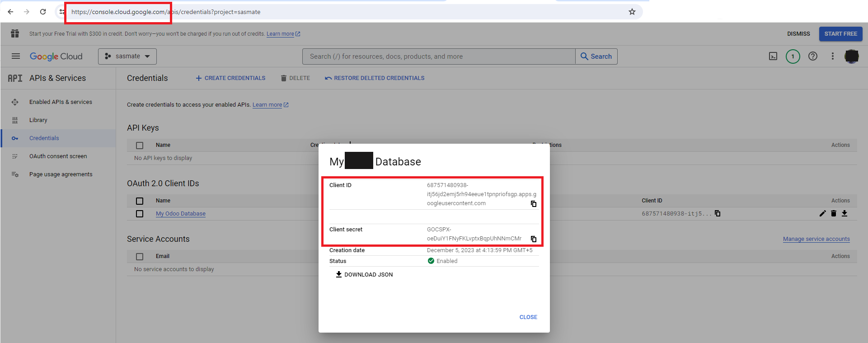
Task: Check the My Odoo Database row checkbox
Action: click(140, 214)
